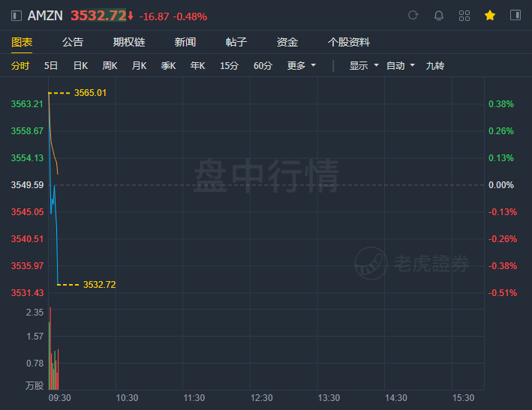Click the 0.00% right axis label
The height and width of the screenshot is (410, 532).
tap(501, 185)
